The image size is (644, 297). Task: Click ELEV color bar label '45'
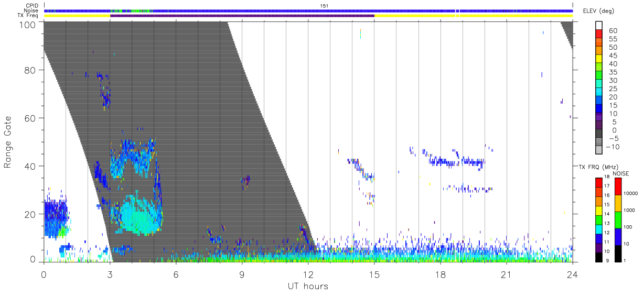pos(612,56)
